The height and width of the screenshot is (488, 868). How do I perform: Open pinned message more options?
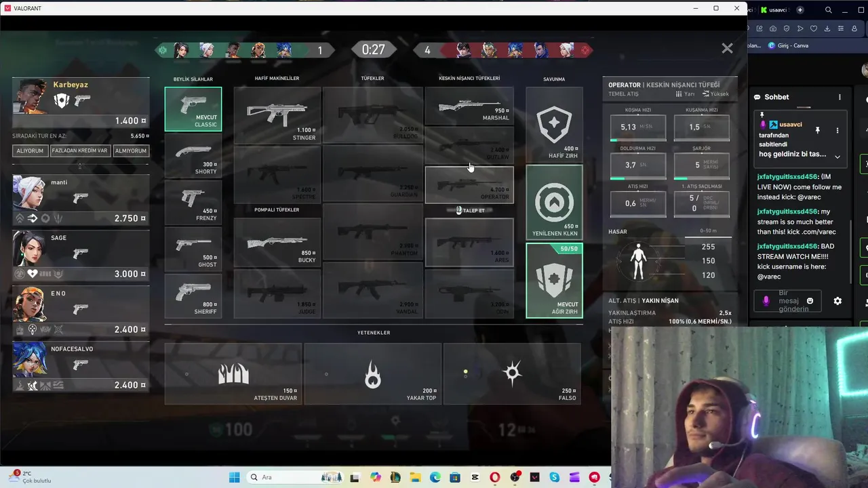tap(837, 130)
